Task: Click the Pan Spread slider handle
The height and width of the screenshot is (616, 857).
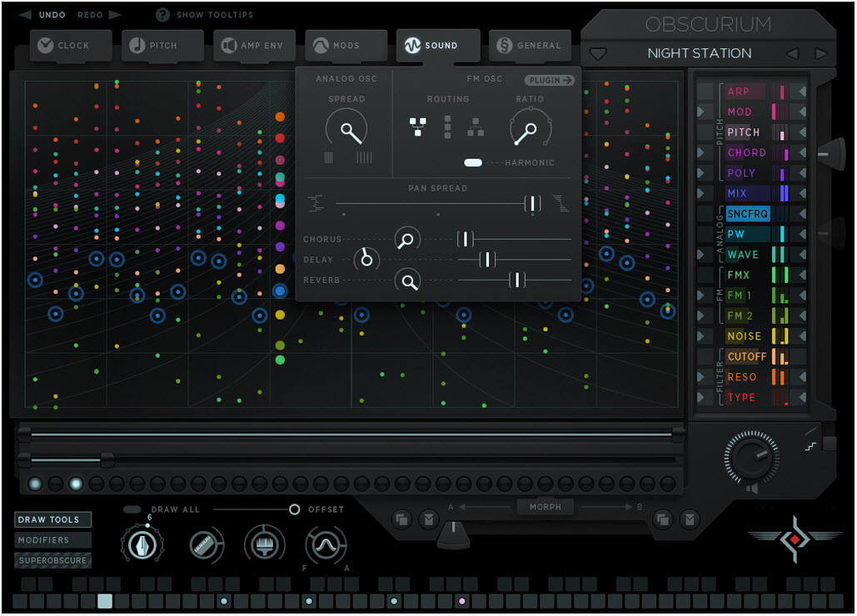Action: (x=532, y=203)
